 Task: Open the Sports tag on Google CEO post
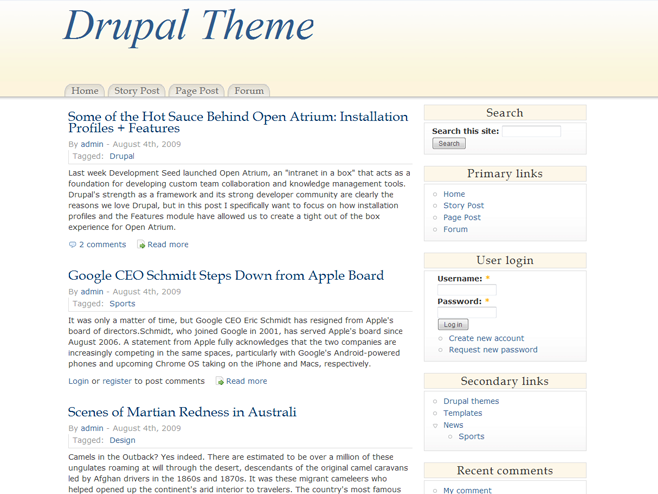122,304
